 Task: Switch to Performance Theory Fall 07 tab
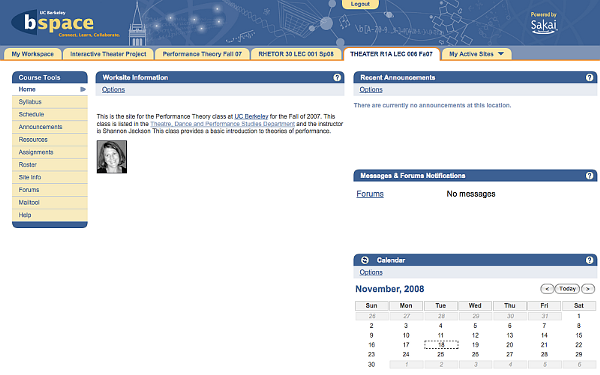tap(202, 54)
